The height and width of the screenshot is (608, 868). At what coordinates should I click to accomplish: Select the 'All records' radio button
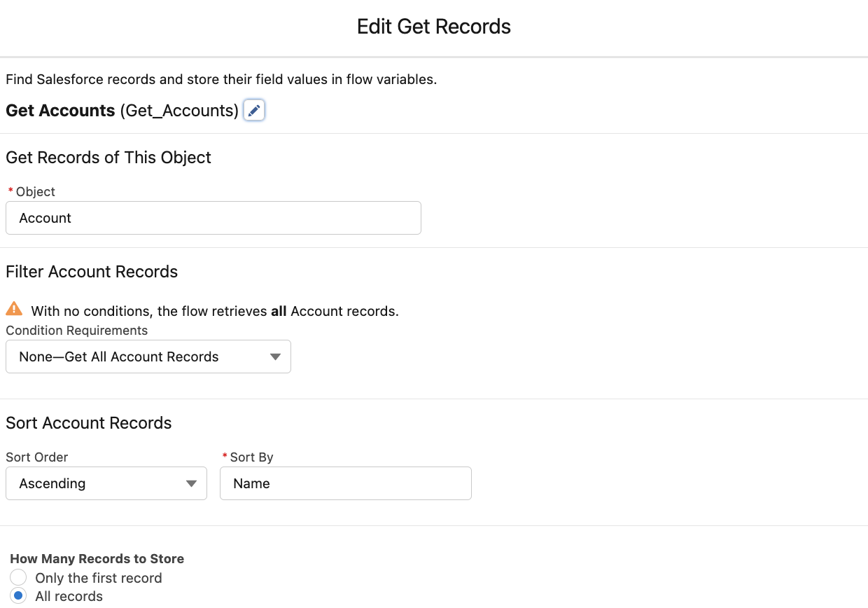point(18,596)
